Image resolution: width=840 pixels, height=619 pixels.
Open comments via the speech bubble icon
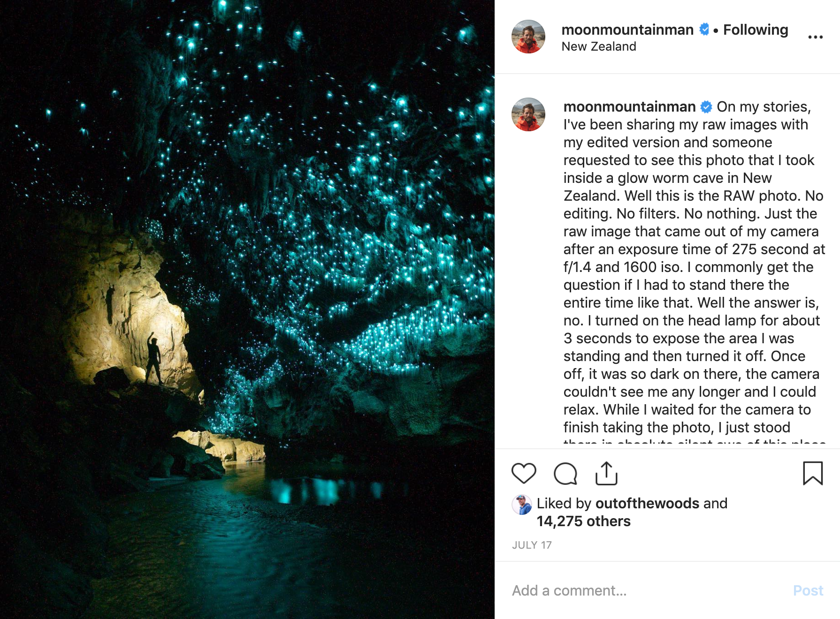coord(565,473)
